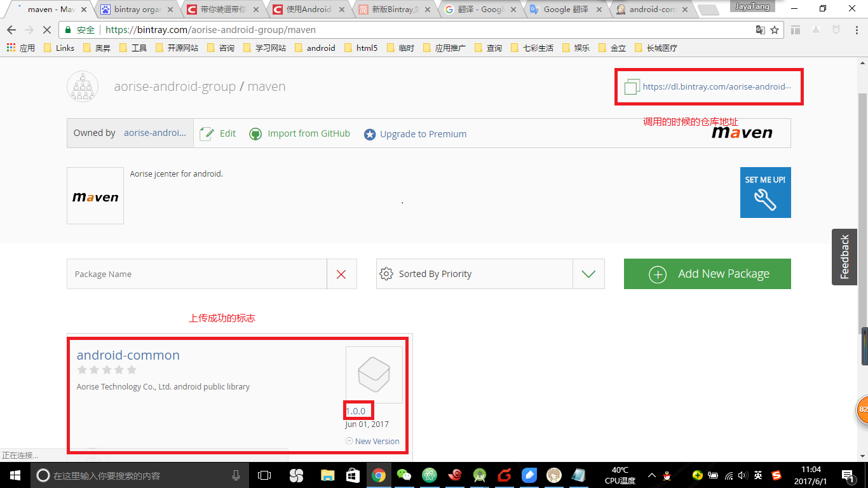This screenshot has height=488, width=868.
Task: Open the 工具 bookmark folder
Action: [133, 48]
